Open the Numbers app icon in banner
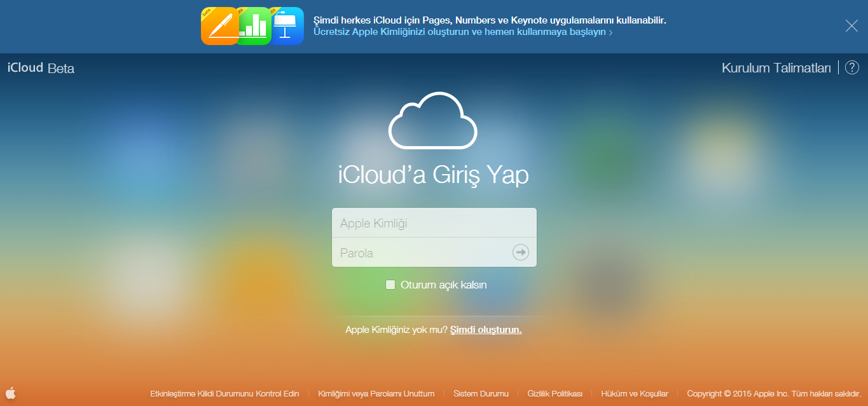This screenshot has height=406, width=868. 254,26
